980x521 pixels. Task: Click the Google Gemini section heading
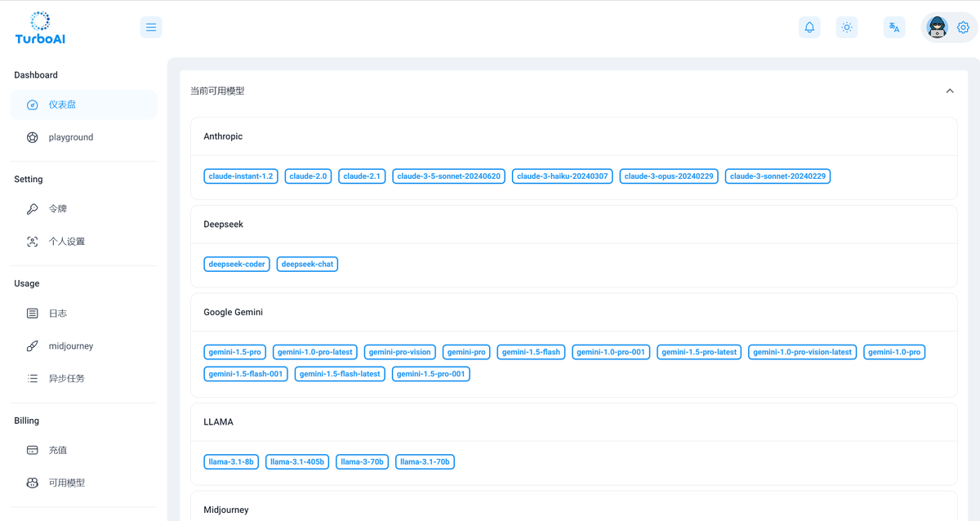(x=234, y=313)
